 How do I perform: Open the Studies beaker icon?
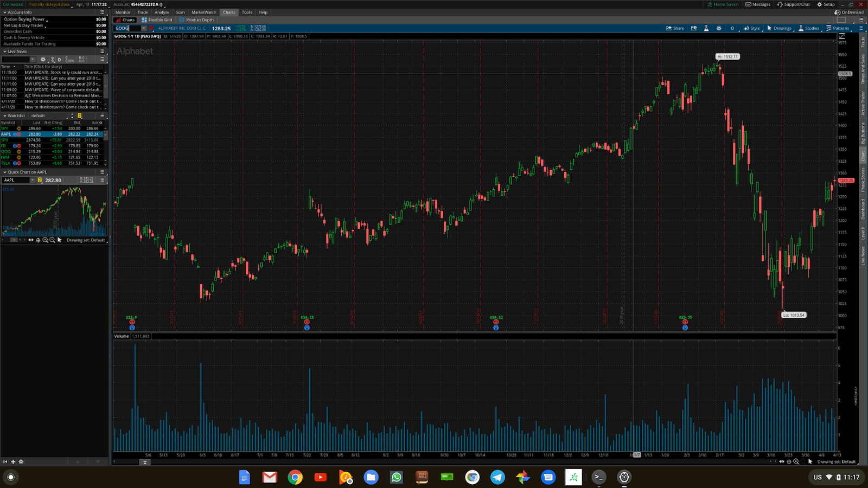click(800, 28)
